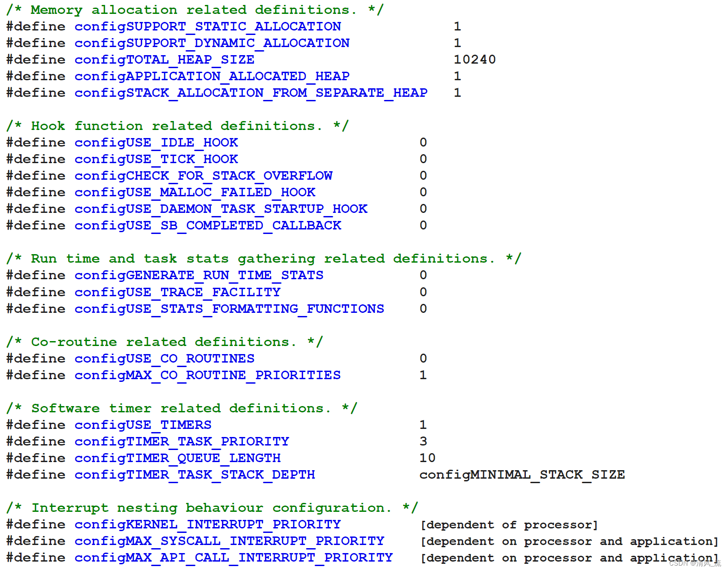Click the configUSE_IDLE_HOOK macro
The image size is (728, 571).
(156, 142)
